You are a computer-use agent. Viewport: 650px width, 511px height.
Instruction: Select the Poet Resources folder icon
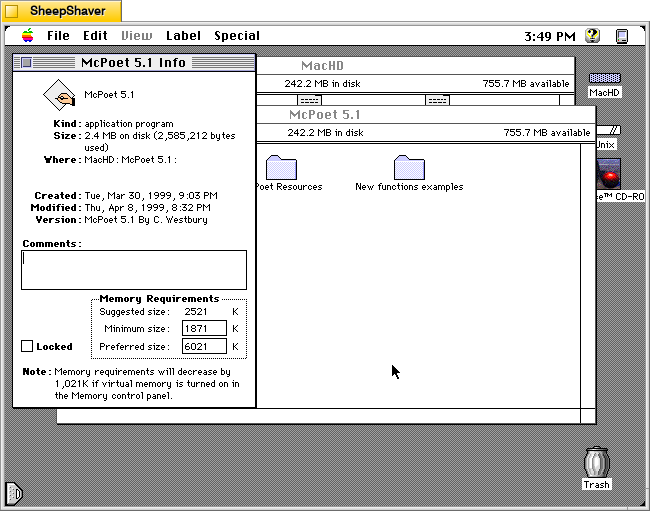[281, 167]
